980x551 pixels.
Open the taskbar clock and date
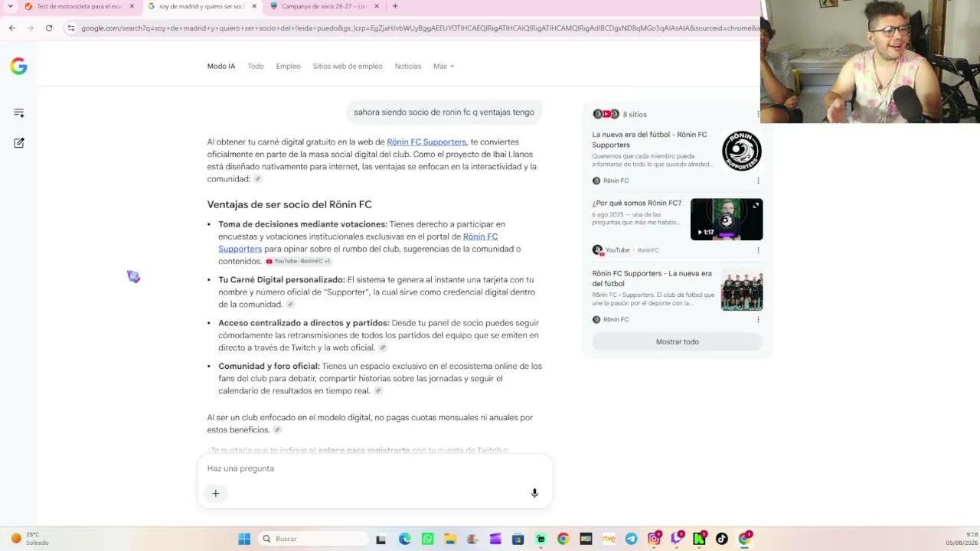click(962, 539)
